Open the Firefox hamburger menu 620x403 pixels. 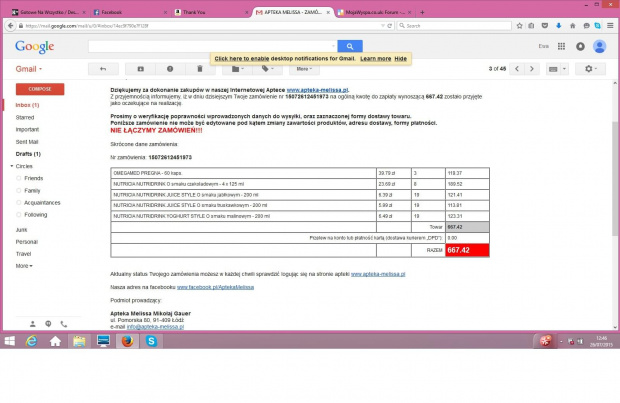click(x=611, y=26)
